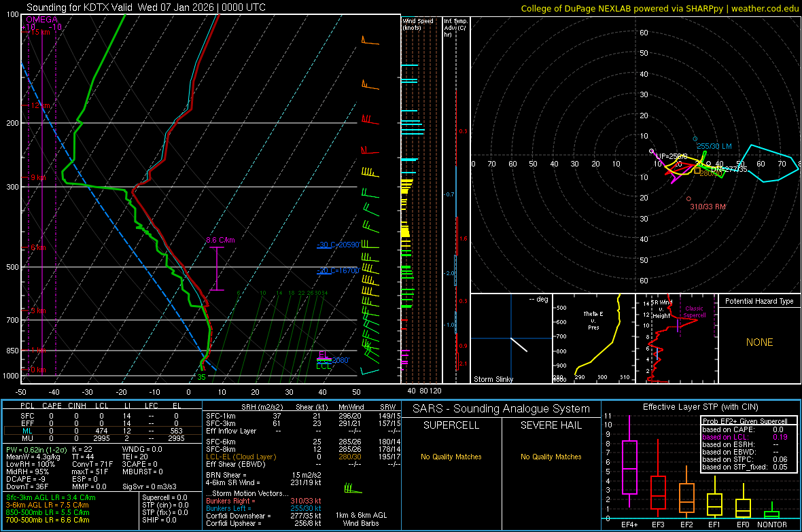Click the Classic Supercell annotation
802x532 pixels.
tap(694, 312)
